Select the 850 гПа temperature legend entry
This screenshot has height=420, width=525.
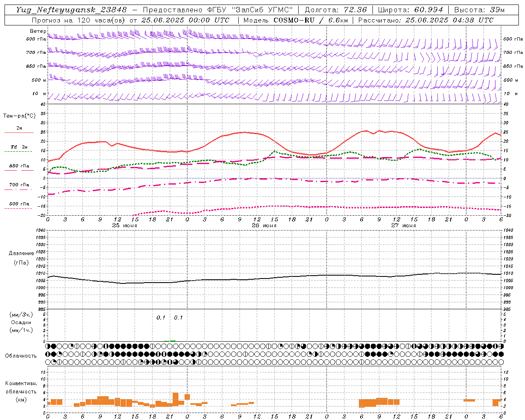(x=19, y=166)
